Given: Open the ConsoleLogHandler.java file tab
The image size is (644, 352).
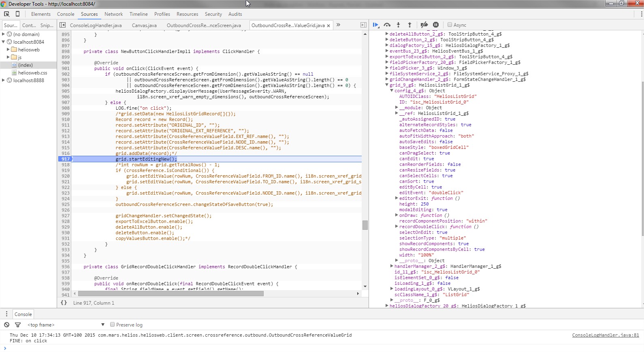Looking at the screenshot, I should click(x=96, y=25).
